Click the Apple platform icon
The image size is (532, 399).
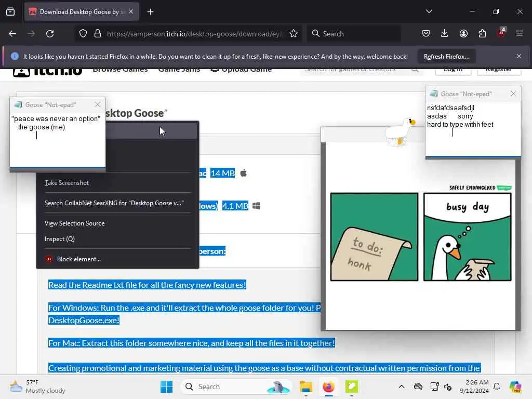[x=244, y=173]
